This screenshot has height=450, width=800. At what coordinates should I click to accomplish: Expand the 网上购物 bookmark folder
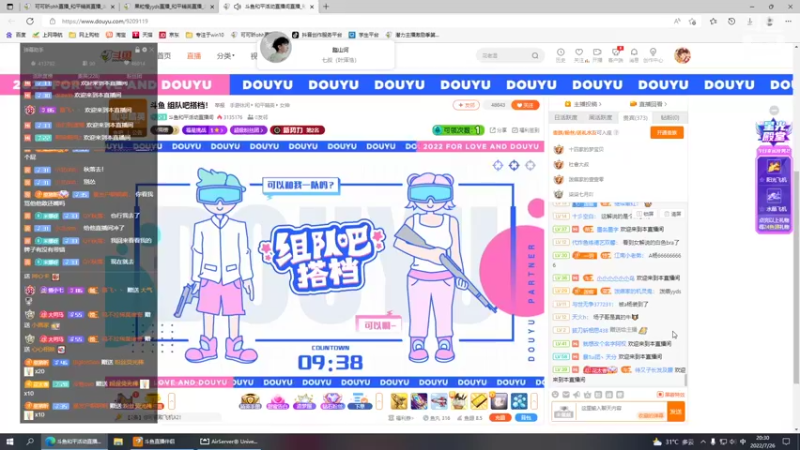84,35
